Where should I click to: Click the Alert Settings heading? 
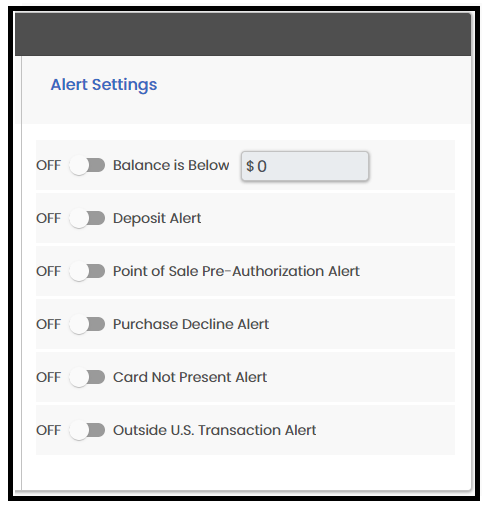(104, 85)
